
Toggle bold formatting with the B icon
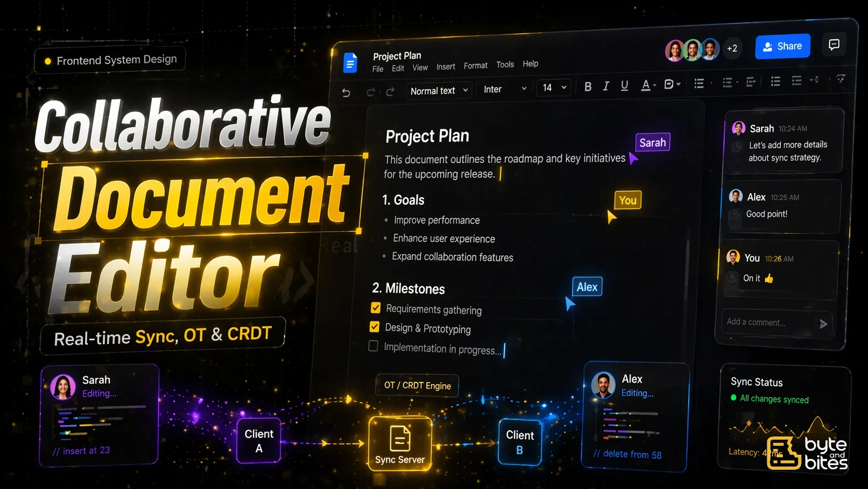588,87
